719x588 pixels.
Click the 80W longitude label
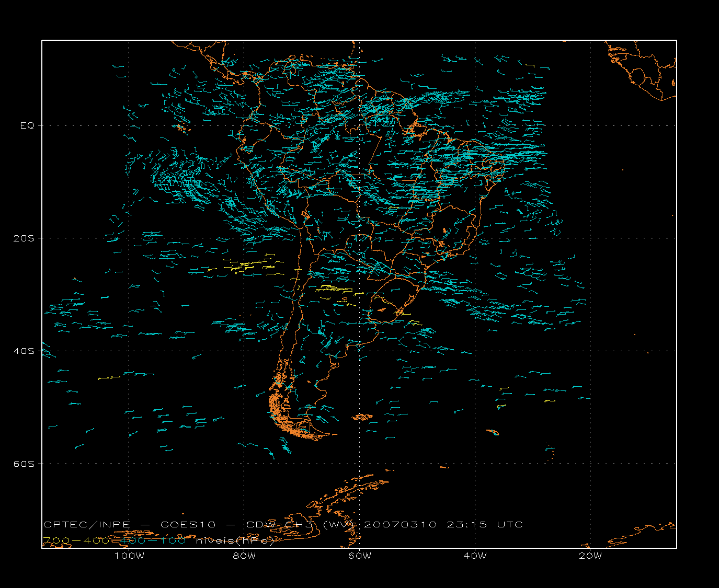coord(244,556)
